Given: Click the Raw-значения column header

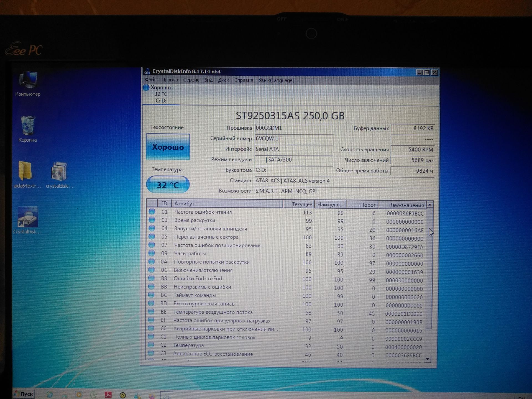Looking at the screenshot, I should click(x=402, y=205).
